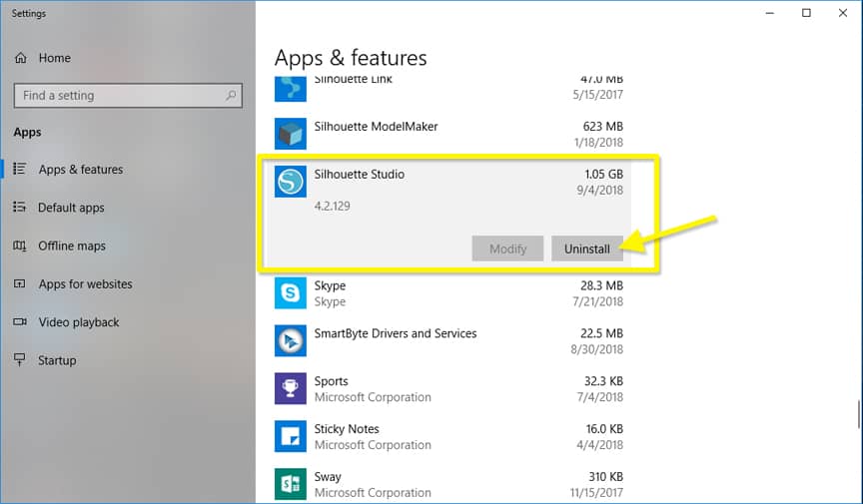The width and height of the screenshot is (863, 504).
Task: Click the Default apps icon
Action: point(19,208)
